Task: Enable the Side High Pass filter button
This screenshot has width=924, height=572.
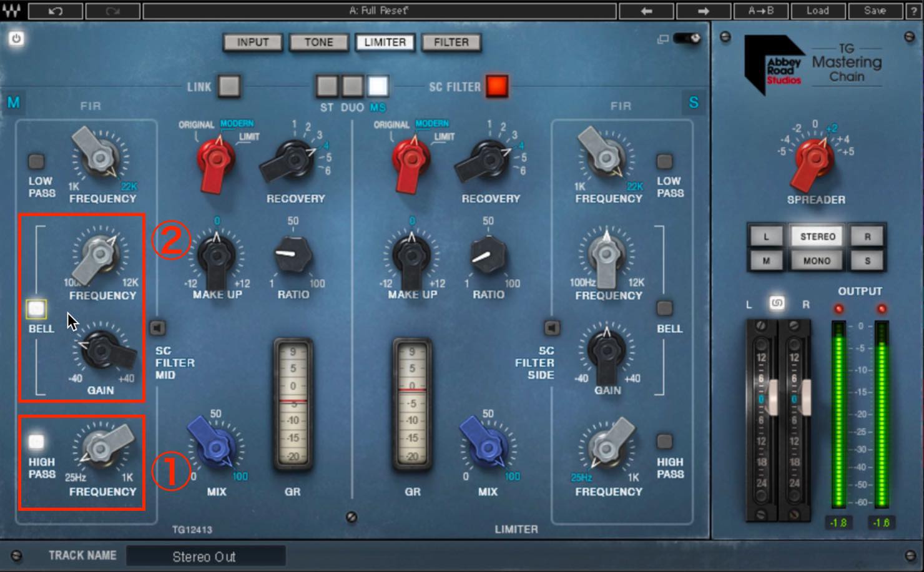Action: 665,442
